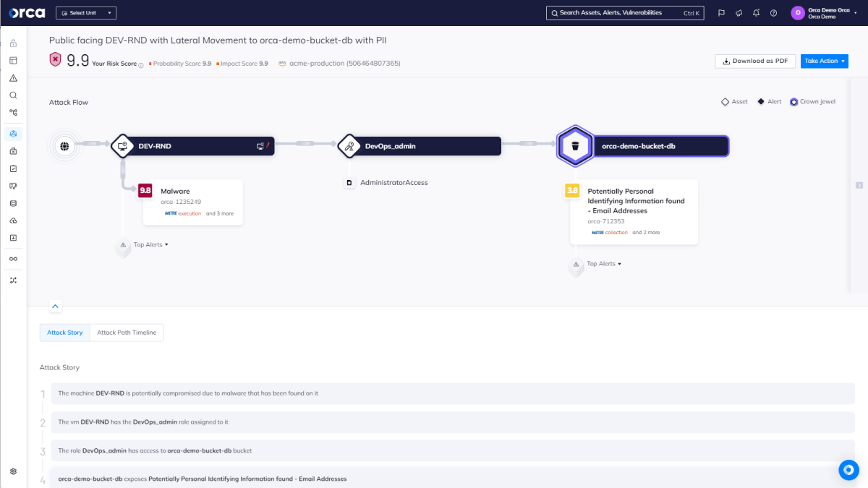Open the briefcase lock icon in sidebar
This screenshot has height=488, width=868.
coord(13,151)
